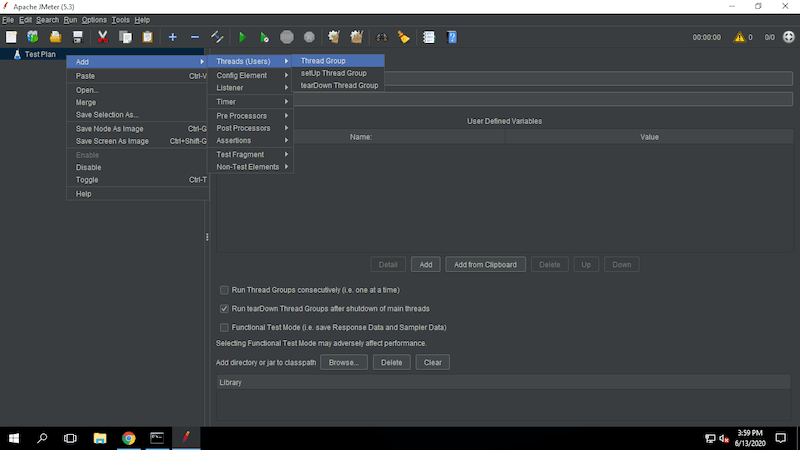Viewport: 800px width, 450px height.
Task: Open Chrome from the taskbar
Action: (x=129, y=438)
